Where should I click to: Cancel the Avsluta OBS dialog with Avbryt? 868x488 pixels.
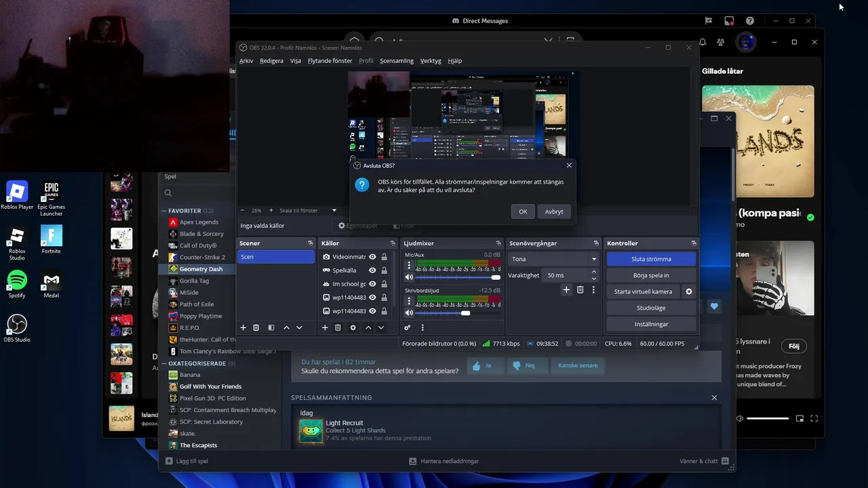click(x=554, y=211)
